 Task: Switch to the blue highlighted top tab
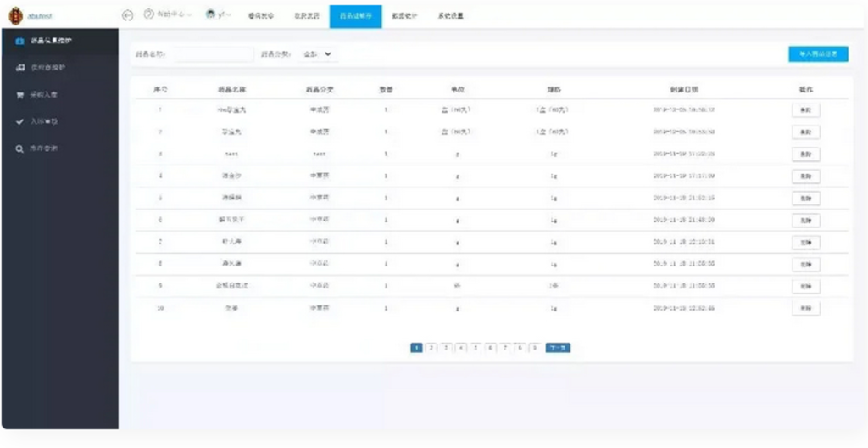pos(355,16)
